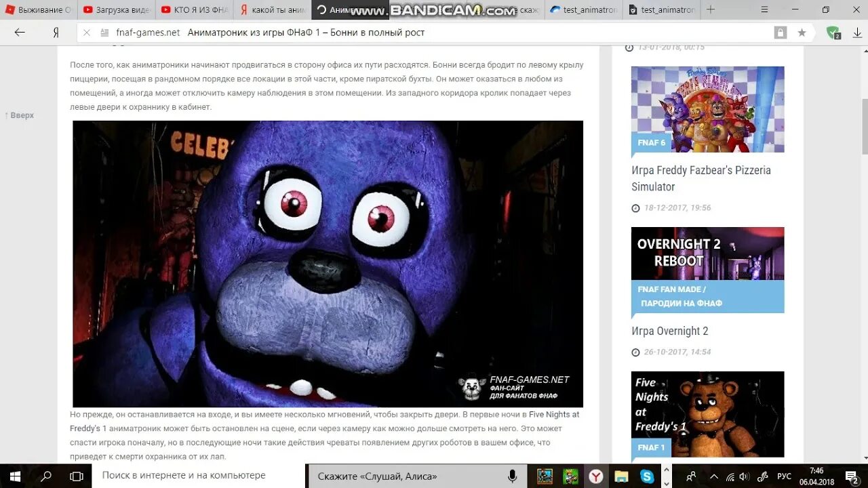The width and height of the screenshot is (868, 488).
Task: Open the Action Center notifications icon
Action: (x=852, y=476)
